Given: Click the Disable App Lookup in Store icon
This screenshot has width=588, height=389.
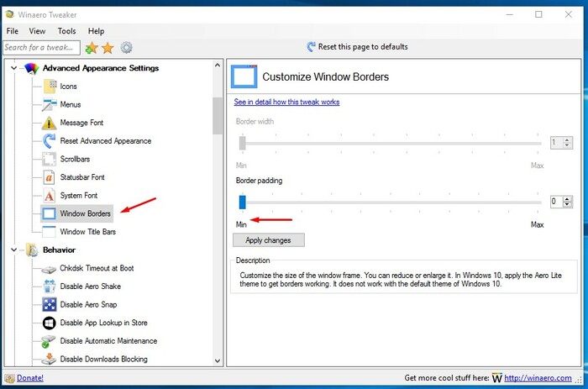Looking at the screenshot, I should pyautogui.click(x=49, y=323).
